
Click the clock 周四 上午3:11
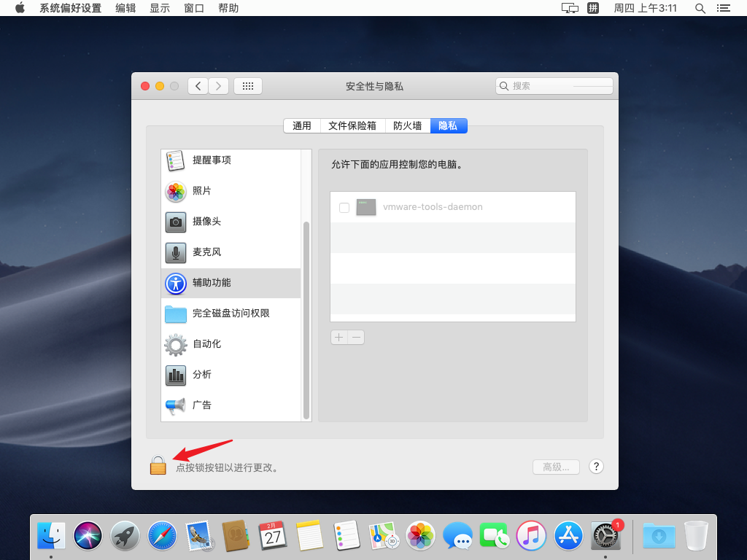tap(645, 8)
